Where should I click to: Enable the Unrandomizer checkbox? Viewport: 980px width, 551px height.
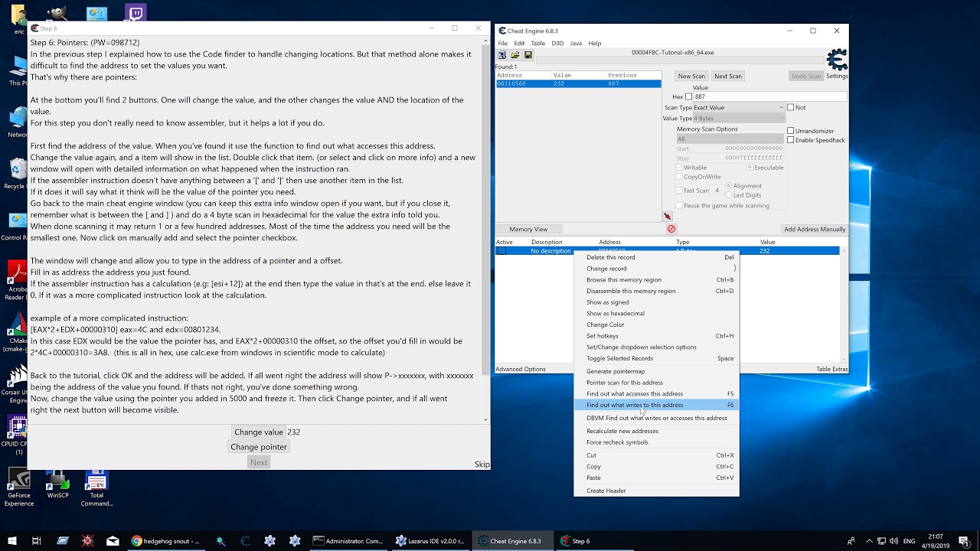(791, 131)
